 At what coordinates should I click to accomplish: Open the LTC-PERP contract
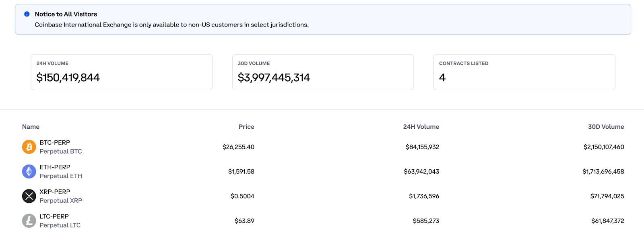[54, 216]
